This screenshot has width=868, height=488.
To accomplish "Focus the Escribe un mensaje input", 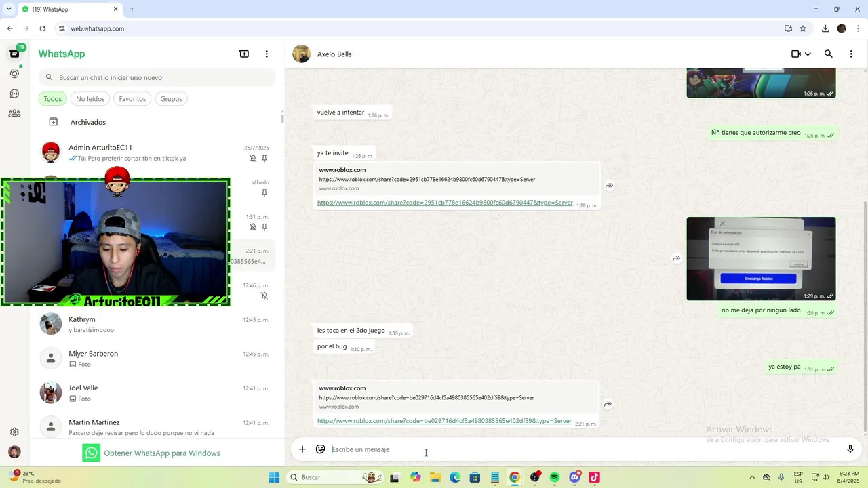I will [583, 449].
